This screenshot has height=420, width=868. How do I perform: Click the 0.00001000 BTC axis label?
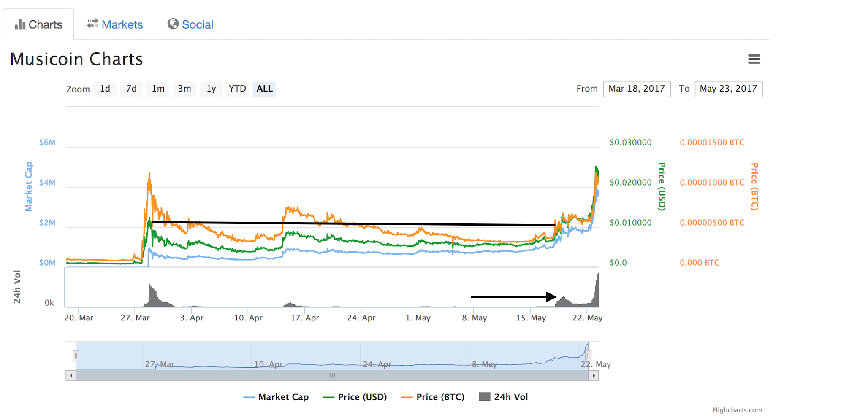[712, 183]
